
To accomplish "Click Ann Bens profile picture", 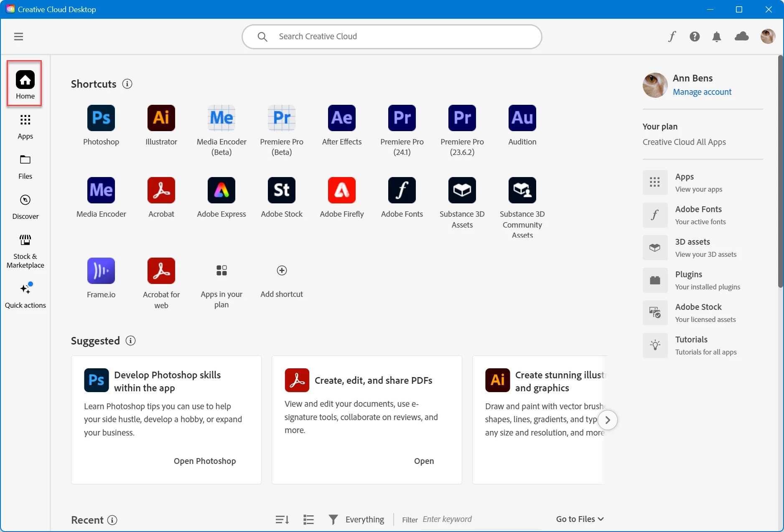I will click(x=655, y=85).
